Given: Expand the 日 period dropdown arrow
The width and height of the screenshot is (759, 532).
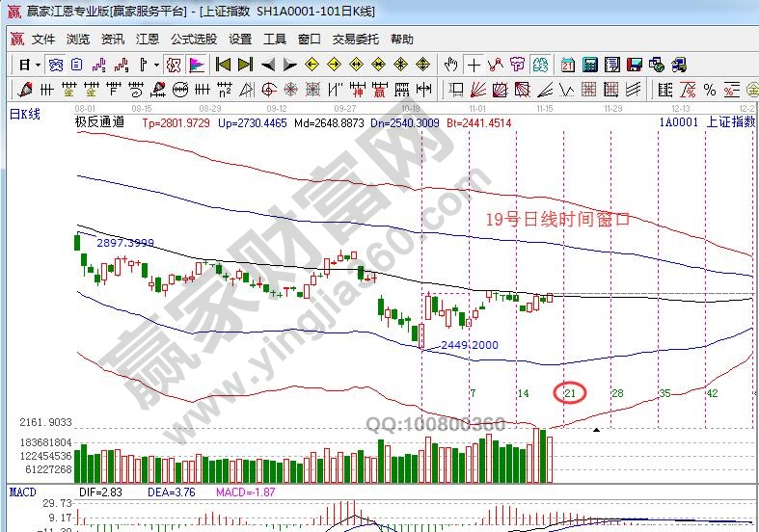Looking at the screenshot, I should coord(38,65).
